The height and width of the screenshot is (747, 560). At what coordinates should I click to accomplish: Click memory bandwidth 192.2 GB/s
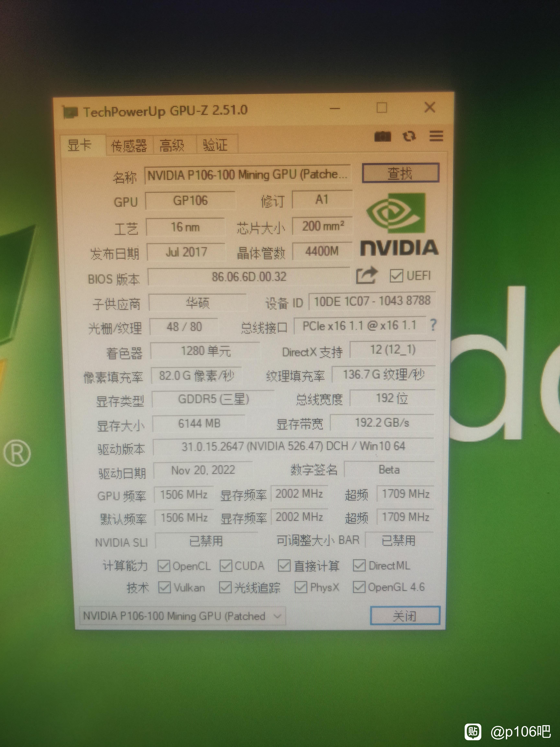pos(382,422)
